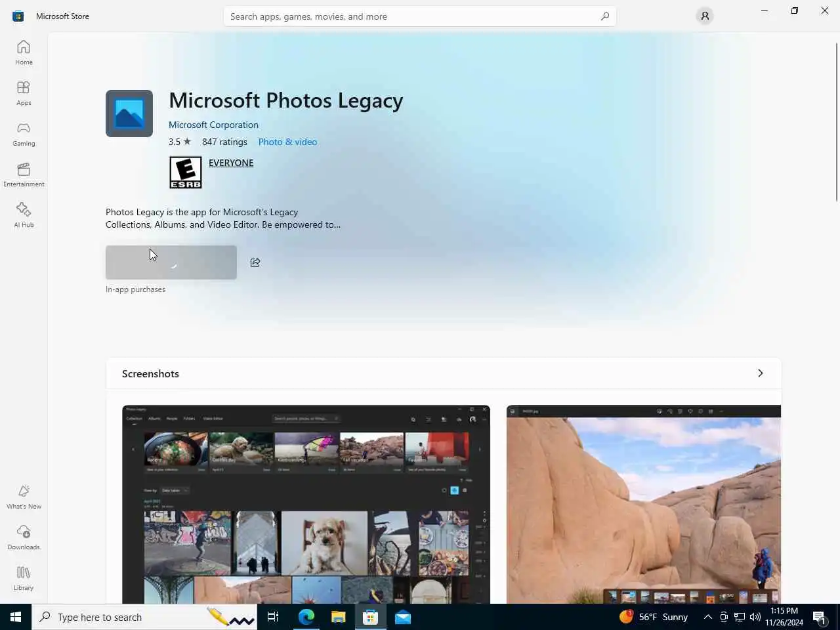This screenshot has height=630, width=840.
Task: Click the 3.5 star rating
Action: (x=179, y=142)
